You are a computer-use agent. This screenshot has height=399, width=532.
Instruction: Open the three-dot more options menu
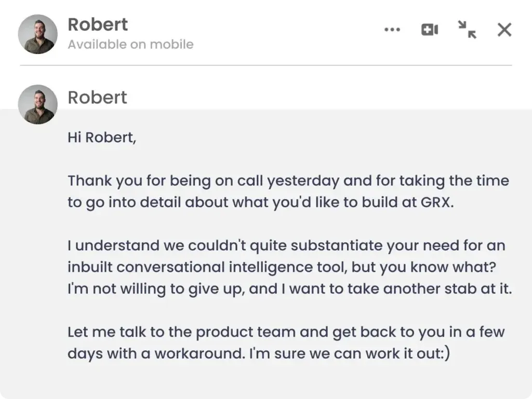point(392,30)
